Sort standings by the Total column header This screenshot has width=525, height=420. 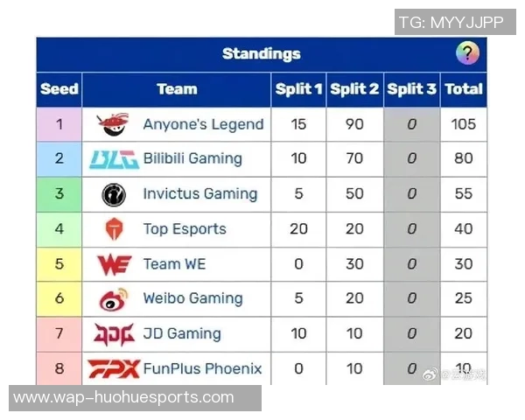pyautogui.click(x=463, y=89)
